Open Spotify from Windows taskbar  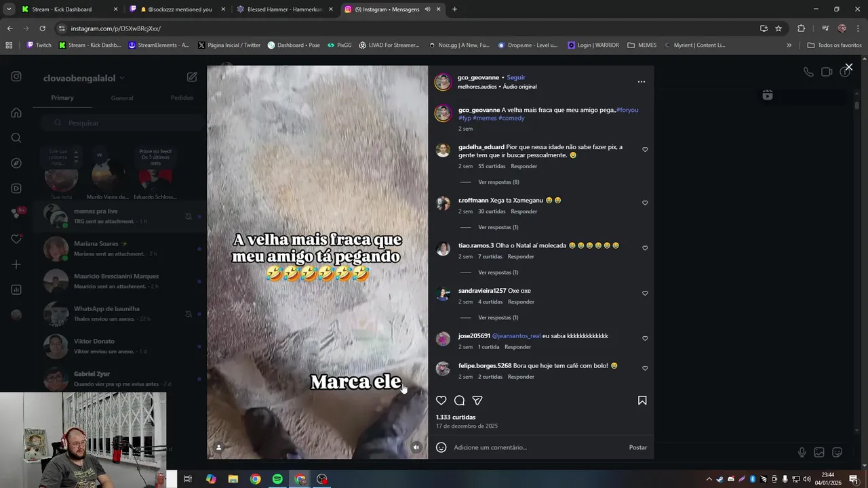(277, 479)
